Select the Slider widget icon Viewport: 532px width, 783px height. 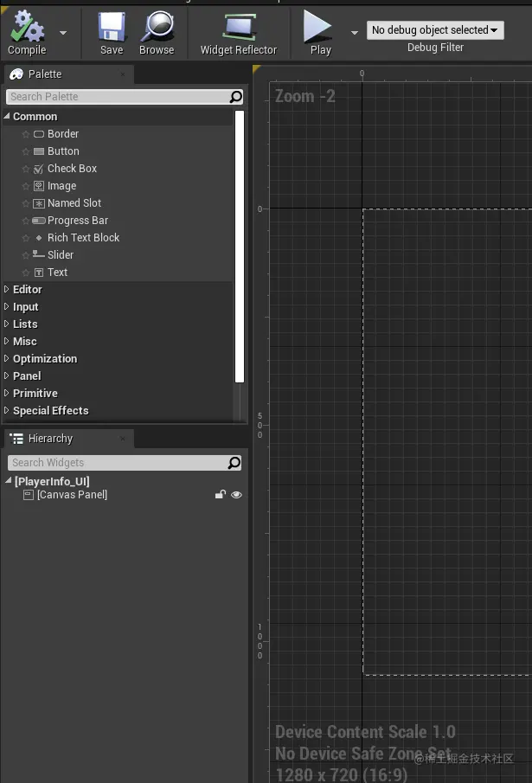click(x=39, y=254)
